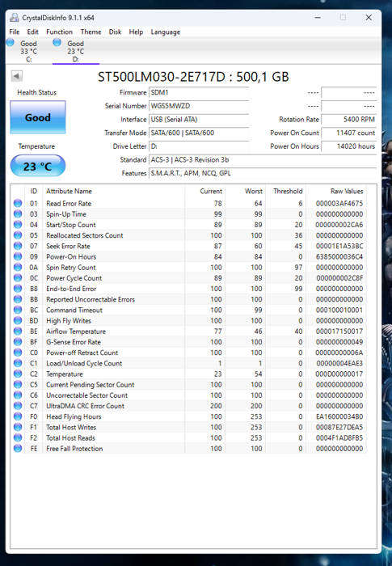
Task: Click status icon for Read Error Rate
Action: click(17, 203)
